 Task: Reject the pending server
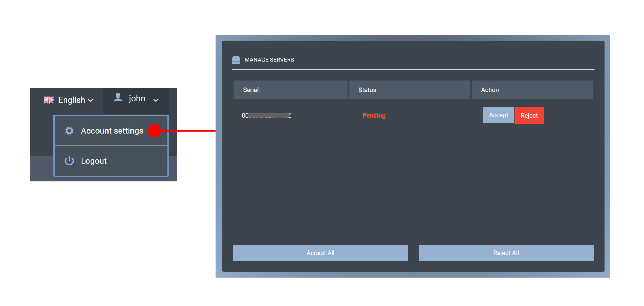pos(529,116)
